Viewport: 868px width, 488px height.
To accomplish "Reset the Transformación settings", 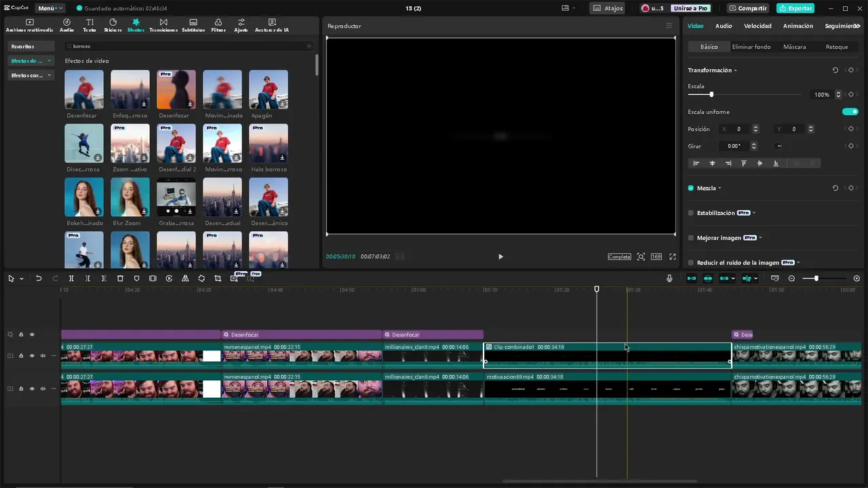I will [835, 70].
